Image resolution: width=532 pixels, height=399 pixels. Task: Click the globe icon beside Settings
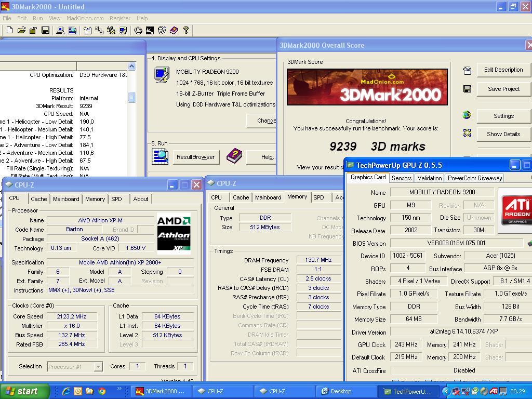tap(467, 115)
